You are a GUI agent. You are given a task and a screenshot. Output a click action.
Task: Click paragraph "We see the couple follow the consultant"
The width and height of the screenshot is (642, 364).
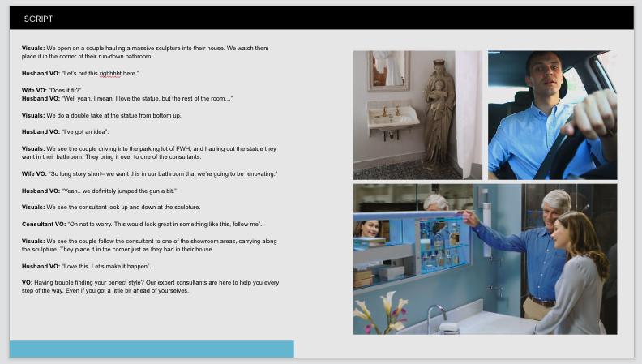[149, 246]
